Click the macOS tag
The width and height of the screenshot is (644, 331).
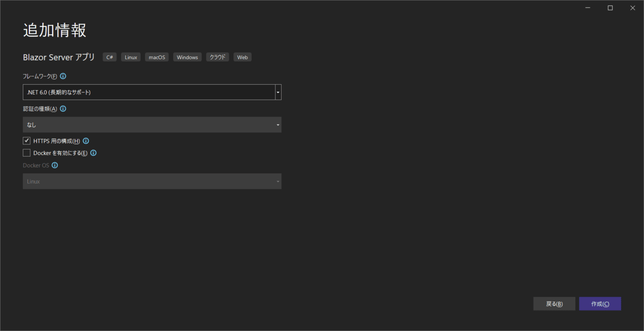(x=157, y=57)
